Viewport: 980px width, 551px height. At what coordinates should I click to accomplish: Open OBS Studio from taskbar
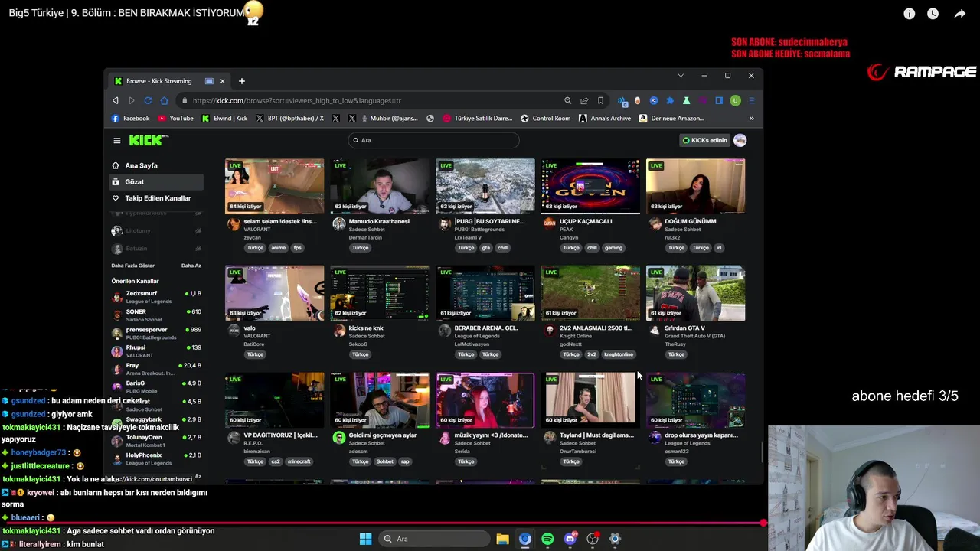593,539
